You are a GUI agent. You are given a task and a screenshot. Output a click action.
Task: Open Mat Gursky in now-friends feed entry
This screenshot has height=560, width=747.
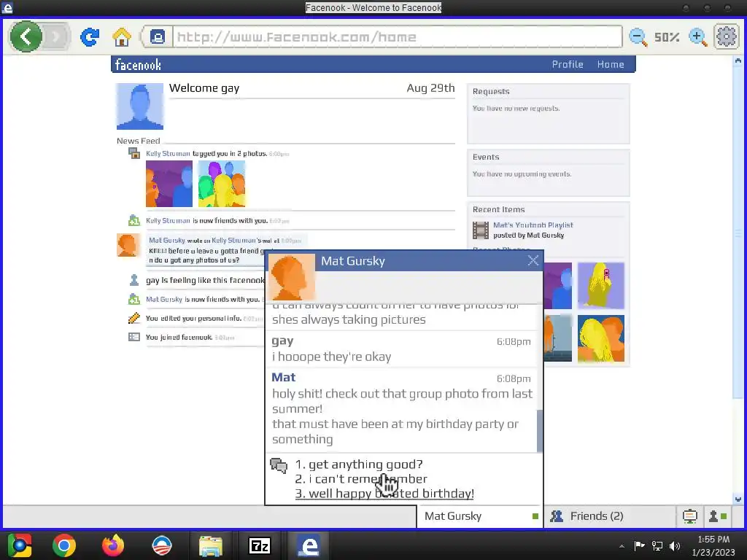[x=164, y=299]
